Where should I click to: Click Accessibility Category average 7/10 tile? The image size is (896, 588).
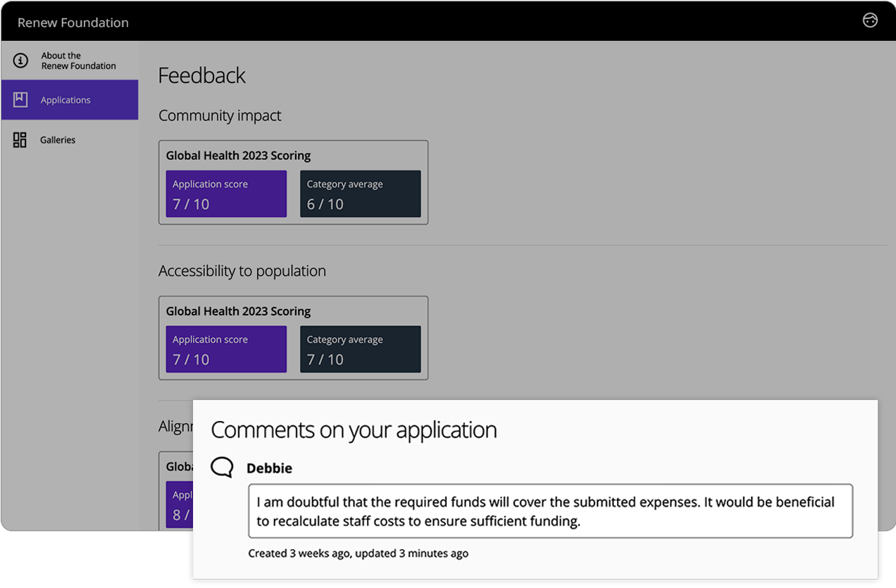(360, 349)
